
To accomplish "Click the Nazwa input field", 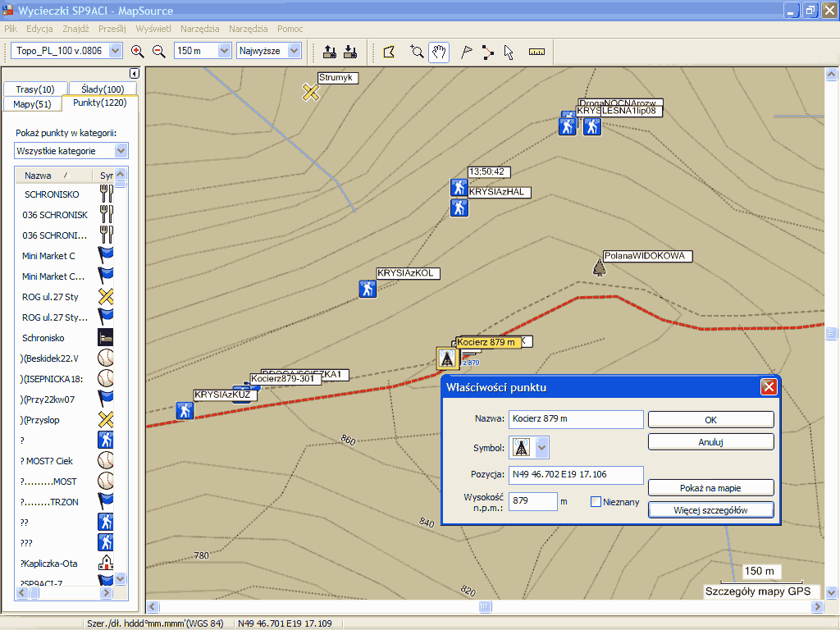I will tap(575, 419).
